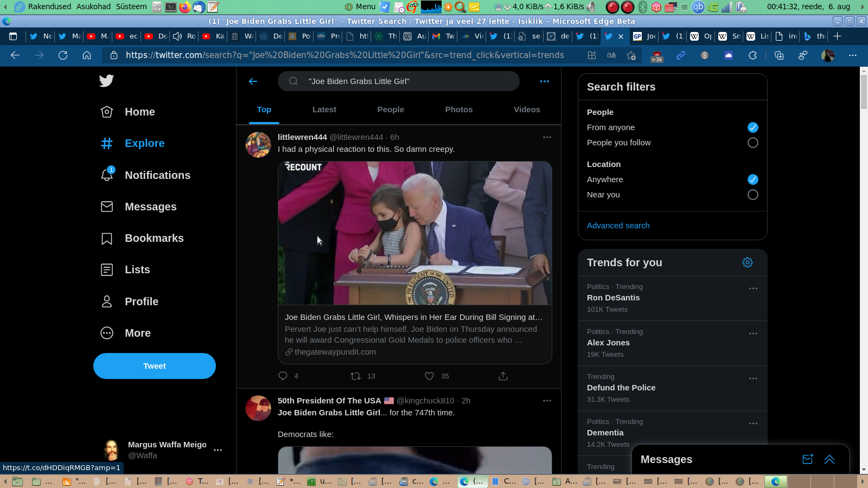Select People you follow filter
This screenshot has width=868, height=488.
(x=752, y=143)
